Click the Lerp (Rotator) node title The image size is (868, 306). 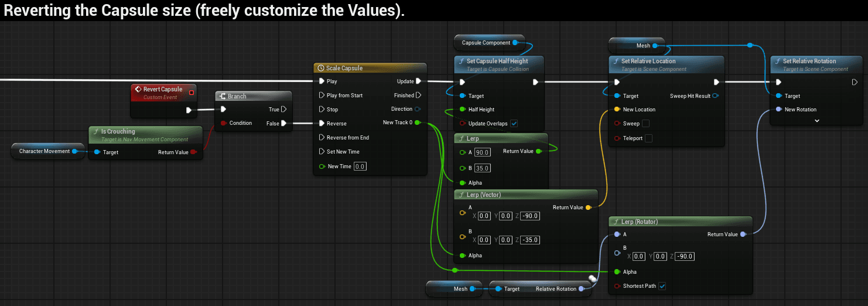click(x=639, y=222)
